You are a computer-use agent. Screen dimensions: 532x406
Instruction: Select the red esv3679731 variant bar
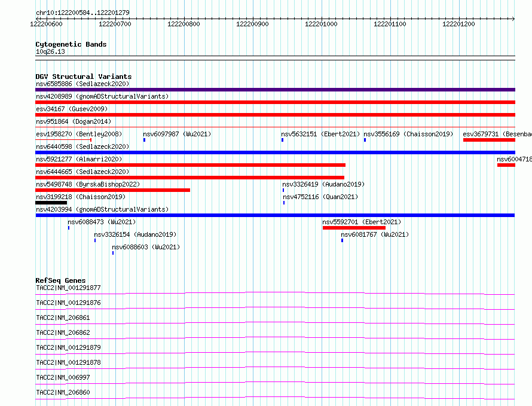point(489,140)
